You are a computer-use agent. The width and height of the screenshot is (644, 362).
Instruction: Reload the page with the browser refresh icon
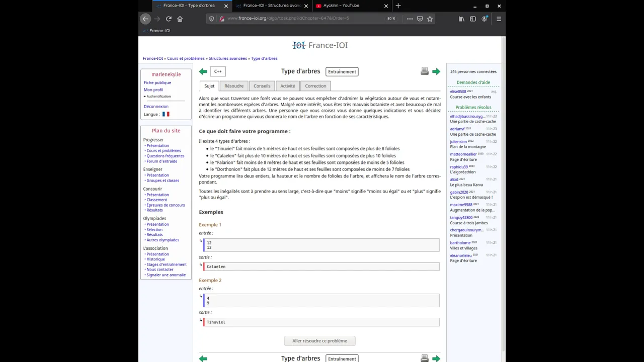pos(169,19)
